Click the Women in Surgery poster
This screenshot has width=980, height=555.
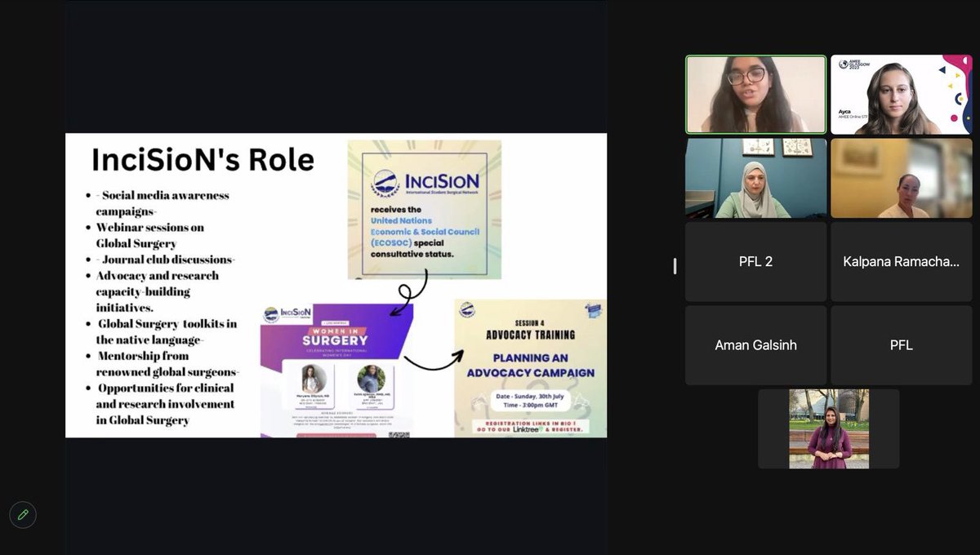pyautogui.click(x=336, y=372)
